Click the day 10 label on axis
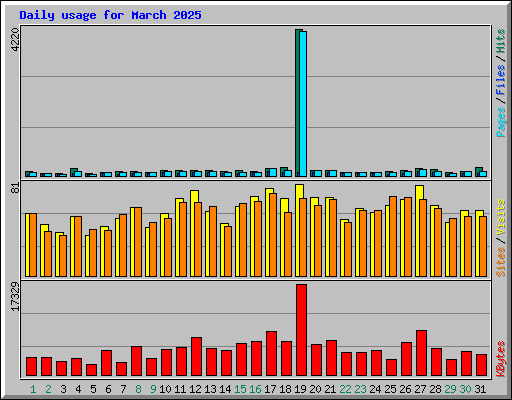 point(165,389)
